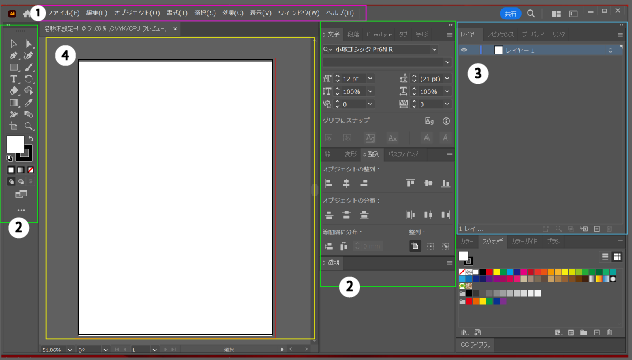Create a new color group folder

coord(583,333)
